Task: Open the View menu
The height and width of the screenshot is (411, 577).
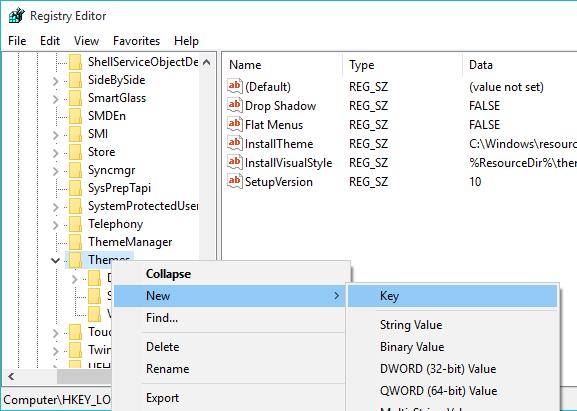Action: point(86,41)
